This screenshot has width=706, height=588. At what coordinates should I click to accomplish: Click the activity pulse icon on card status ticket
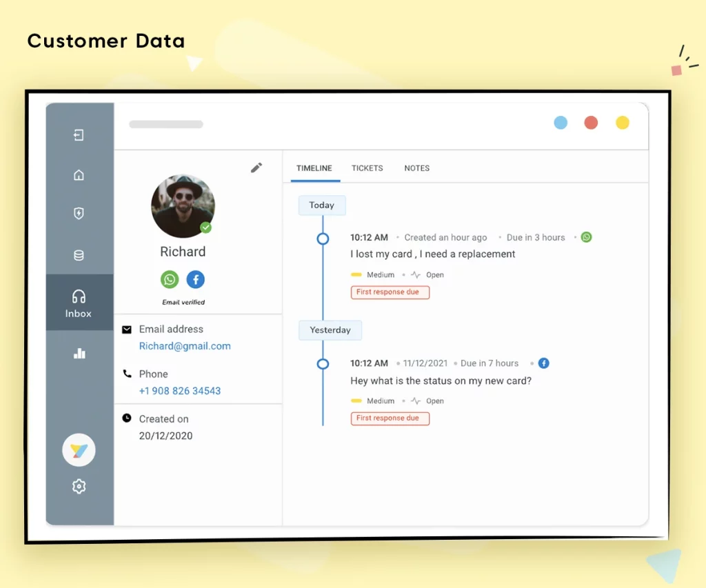[x=416, y=401]
